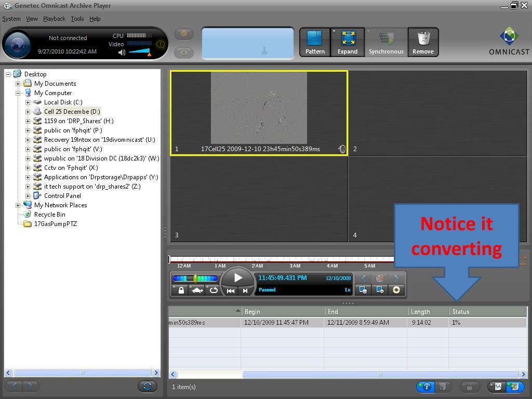Toggle the waveform graph view button
532x399 pixels.
point(497,387)
